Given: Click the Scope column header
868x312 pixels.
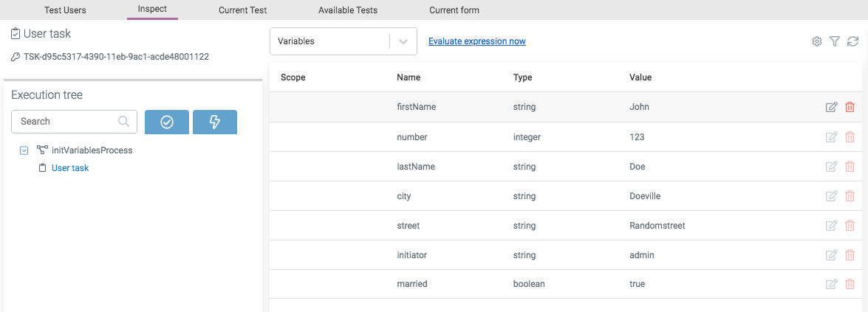Looking at the screenshot, I should pos(293,77).
